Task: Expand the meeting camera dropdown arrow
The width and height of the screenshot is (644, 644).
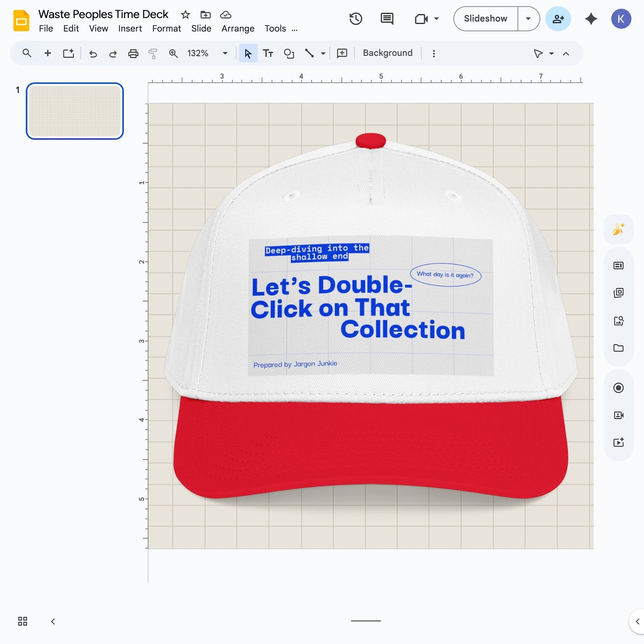Action: (x=436, y=19)
